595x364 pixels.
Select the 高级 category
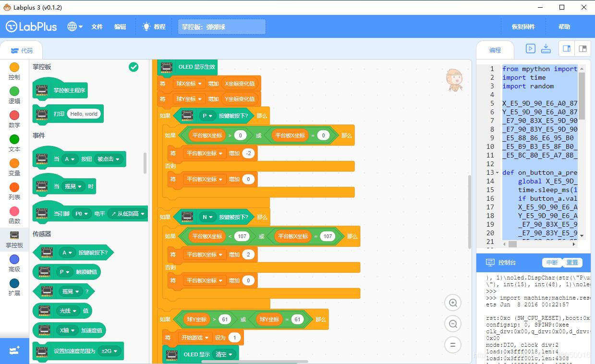click(x=14, y=263)
